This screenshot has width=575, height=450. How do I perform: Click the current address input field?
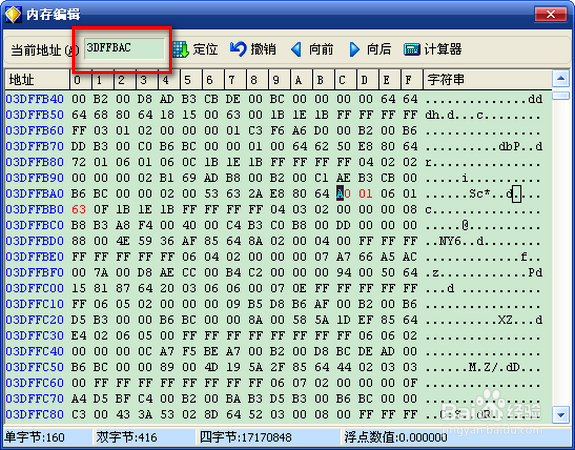124,48
